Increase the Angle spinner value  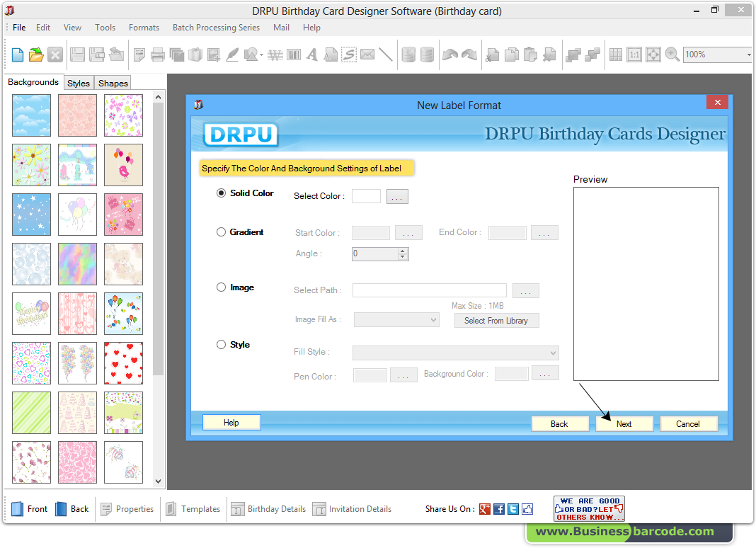(403, 251)
